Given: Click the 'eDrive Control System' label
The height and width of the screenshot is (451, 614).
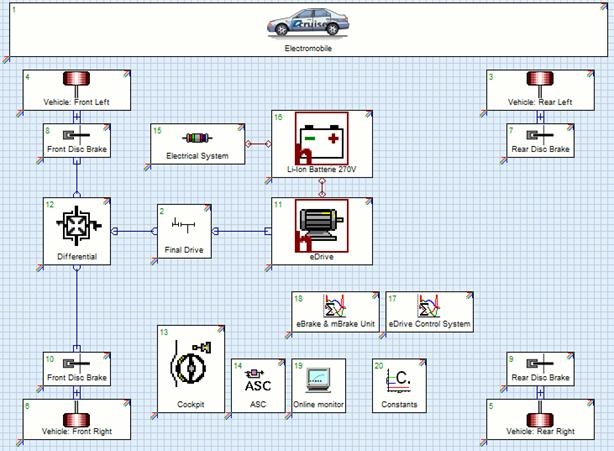Looking at the screenshot, I should click(430, 324).
